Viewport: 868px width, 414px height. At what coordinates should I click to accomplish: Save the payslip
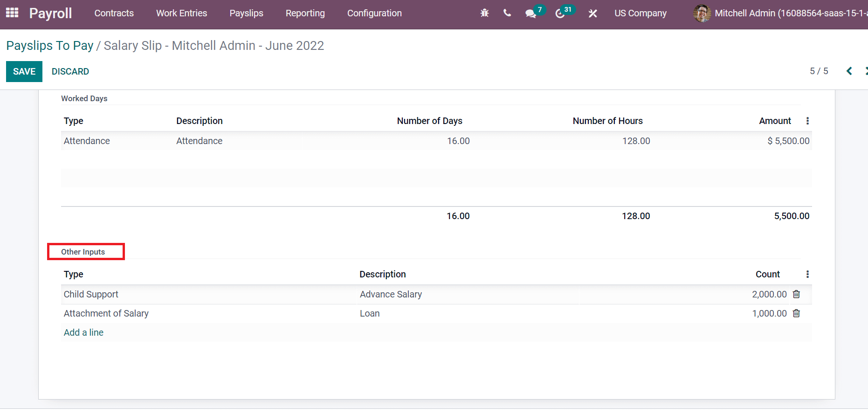click(24, 71)
